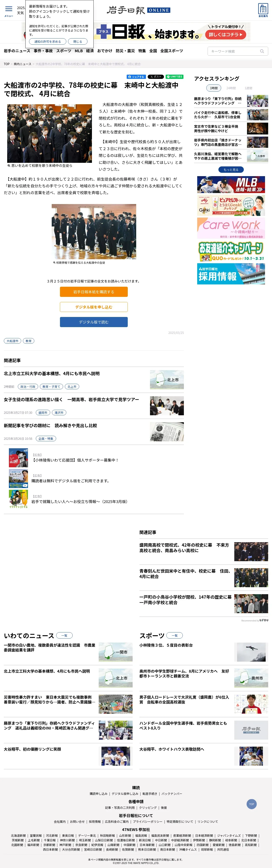This screenshot has width=272, height=868.
Task: Open 岩手のニュース in the navigation
Action: [x=17, y=51]
